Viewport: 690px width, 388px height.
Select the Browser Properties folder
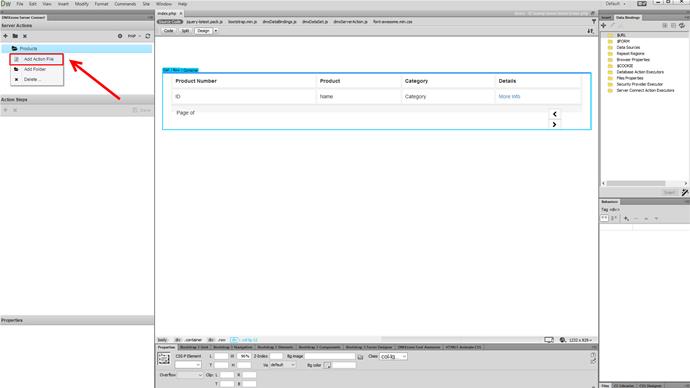click(633, 60)
